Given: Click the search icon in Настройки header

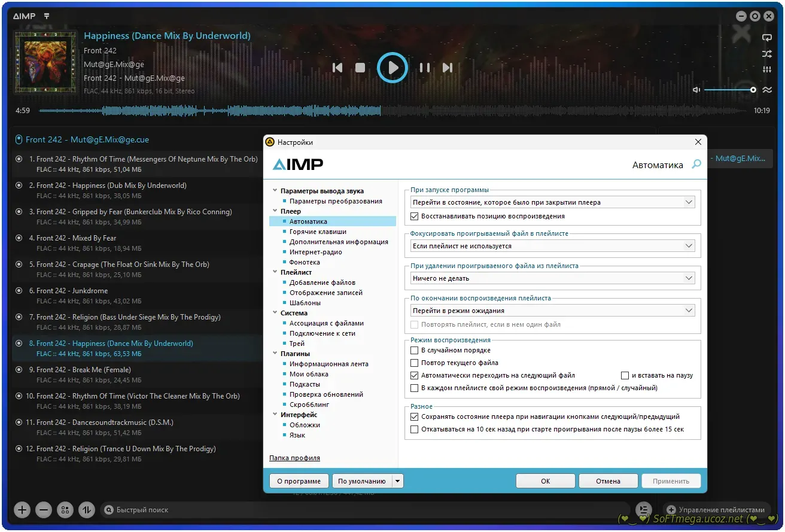Looking at the screenshot, I should coord(696,164).
